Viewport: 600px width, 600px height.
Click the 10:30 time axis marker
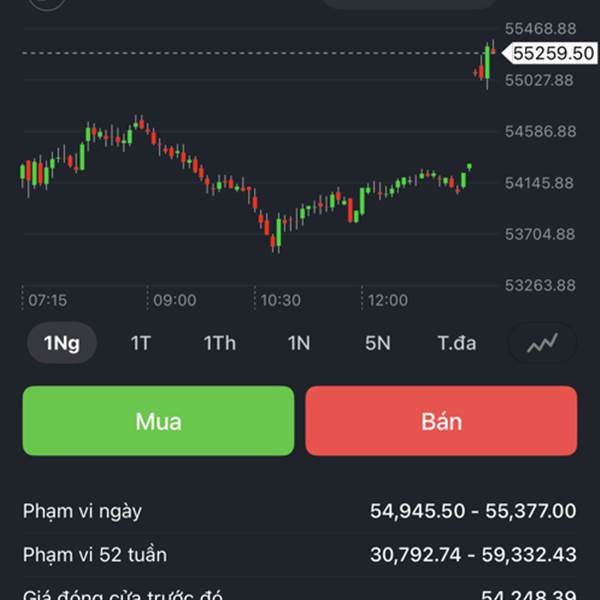(x=280, y=300)
